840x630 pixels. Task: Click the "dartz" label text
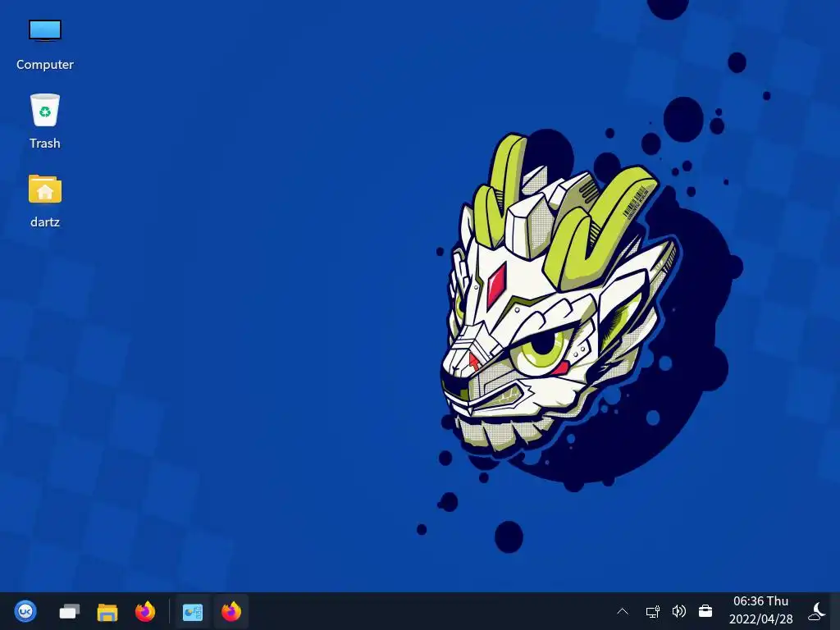[45, 221]
